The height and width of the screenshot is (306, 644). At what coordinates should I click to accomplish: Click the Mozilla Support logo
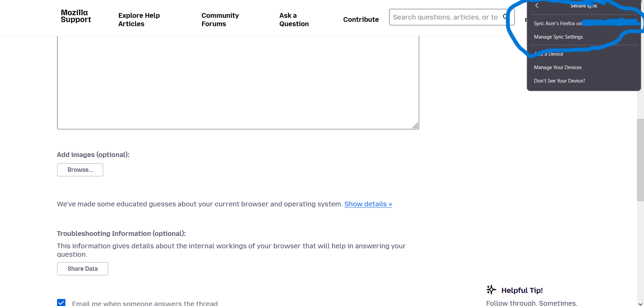[76, 16]
